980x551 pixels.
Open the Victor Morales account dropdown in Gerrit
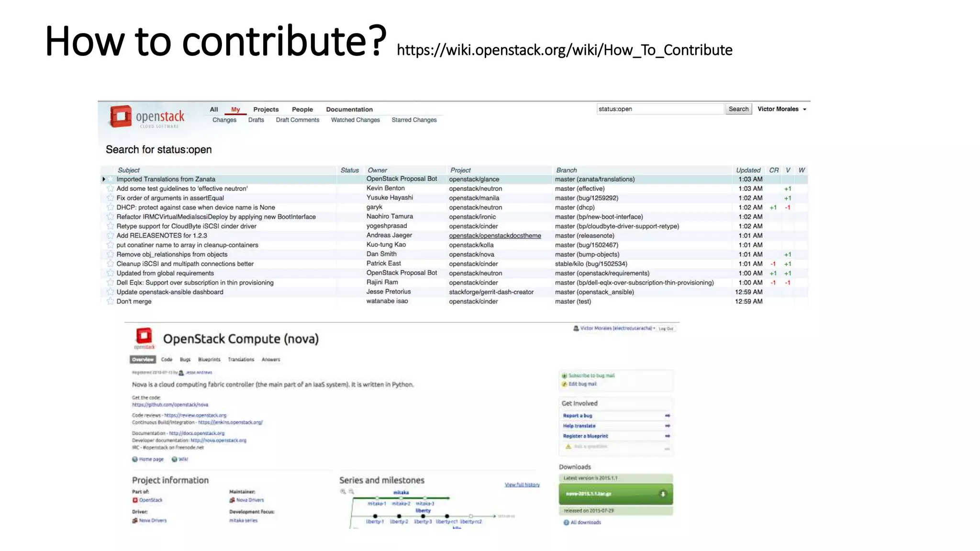pyautogui.click(x=782, y=109)
